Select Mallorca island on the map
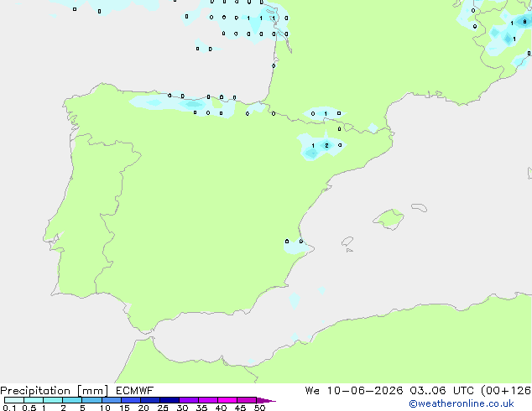Screen dimensions: 532x411 click(x=389, y=219)
